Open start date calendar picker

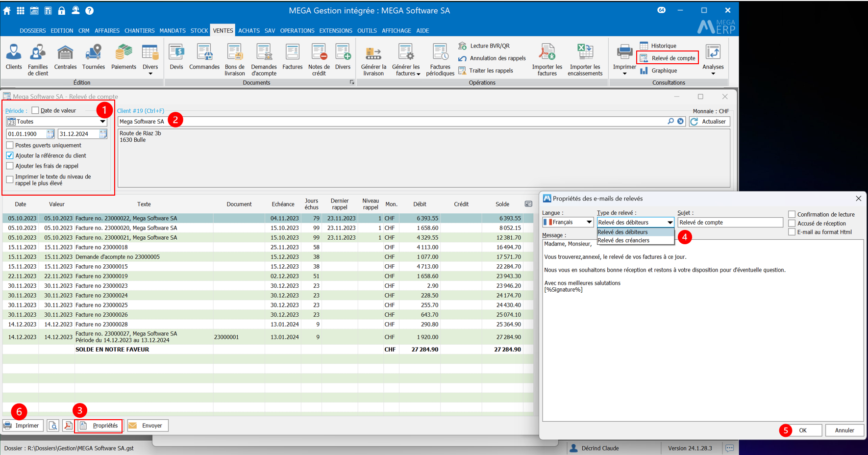pos(50,134)
